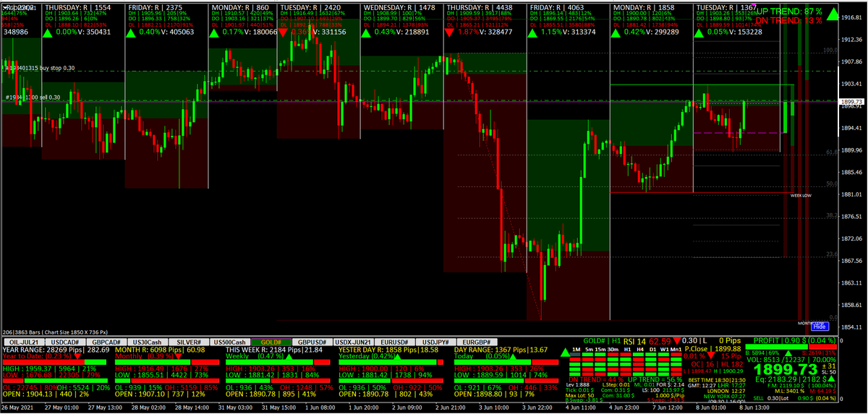Click the red down arrow beside Monthly (0.39%)

[179, 357]
